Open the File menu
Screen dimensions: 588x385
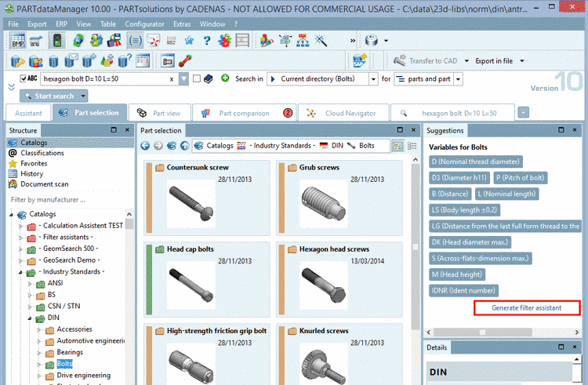point(13,24)
